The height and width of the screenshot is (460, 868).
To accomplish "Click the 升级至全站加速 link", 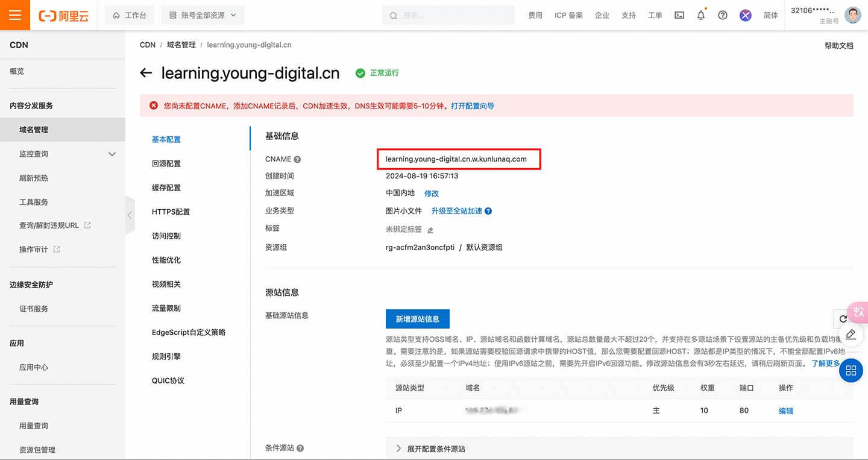I will pos(457,211).
